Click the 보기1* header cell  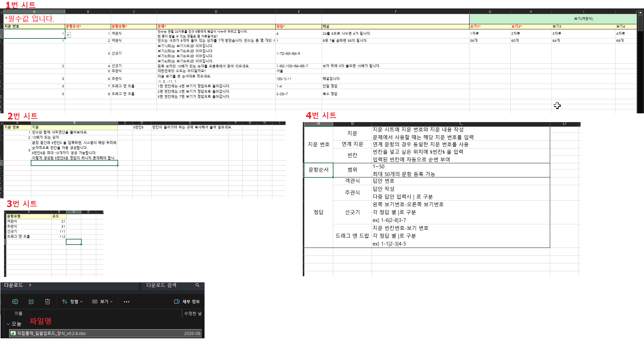[x=490, y=26]
